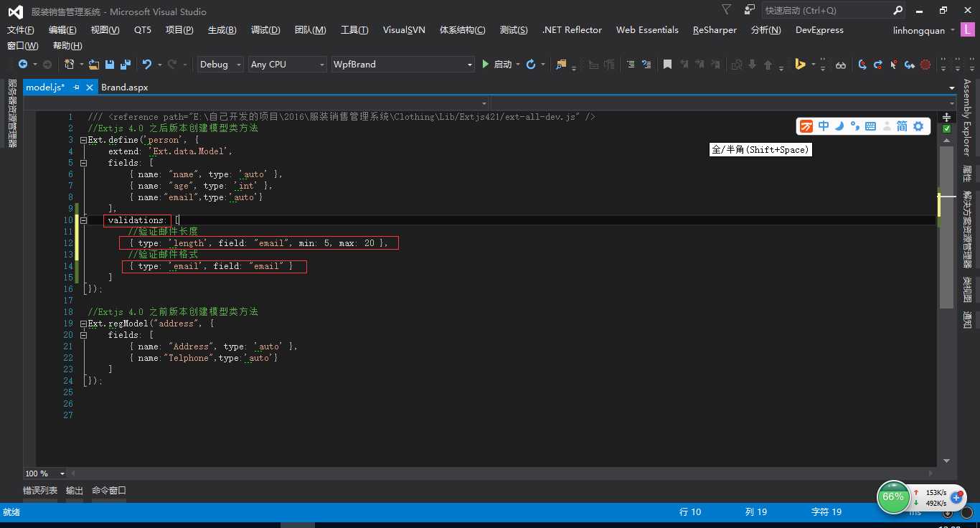Screen dimensions: 980x528
Task: Click the 服务器资源管理器 left side tab
Action: pyautogui.click(x=12, y=113)
